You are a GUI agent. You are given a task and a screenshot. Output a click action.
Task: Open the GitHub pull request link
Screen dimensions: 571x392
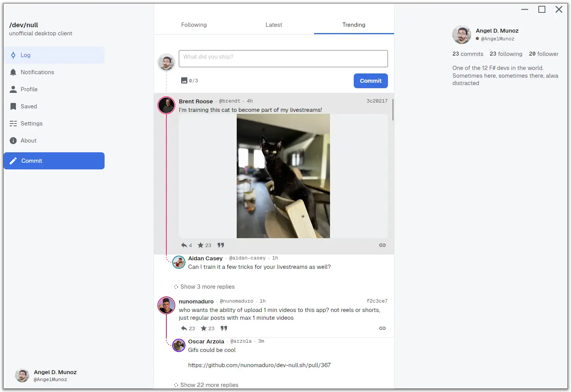259,365
